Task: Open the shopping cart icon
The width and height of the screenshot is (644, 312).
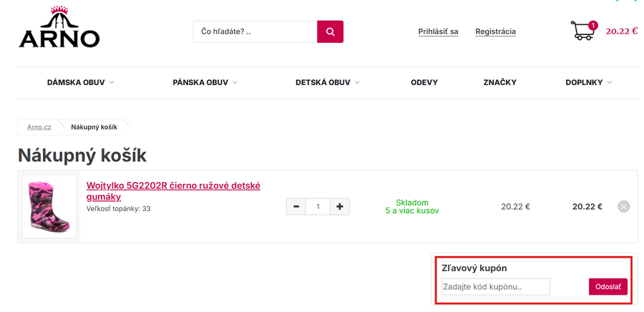Action: pyautogui.click(x=582, y=31)
